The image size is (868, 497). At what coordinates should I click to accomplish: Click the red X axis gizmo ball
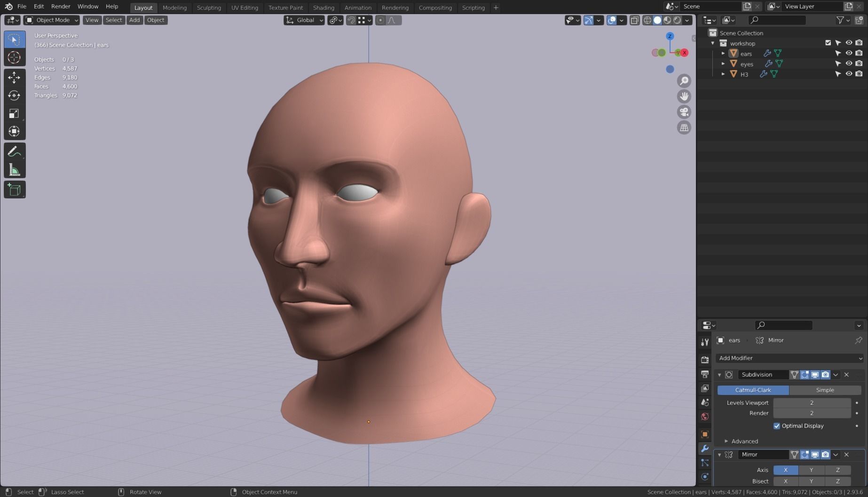pyautogui.click(x=684, y=53)
